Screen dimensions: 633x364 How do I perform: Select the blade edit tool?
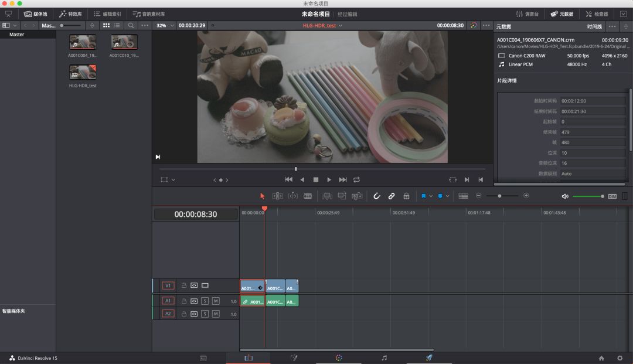308,196
